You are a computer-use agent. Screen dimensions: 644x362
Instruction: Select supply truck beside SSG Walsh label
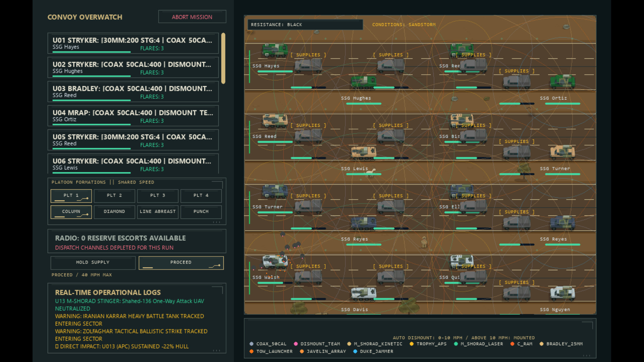coord(308,277)
